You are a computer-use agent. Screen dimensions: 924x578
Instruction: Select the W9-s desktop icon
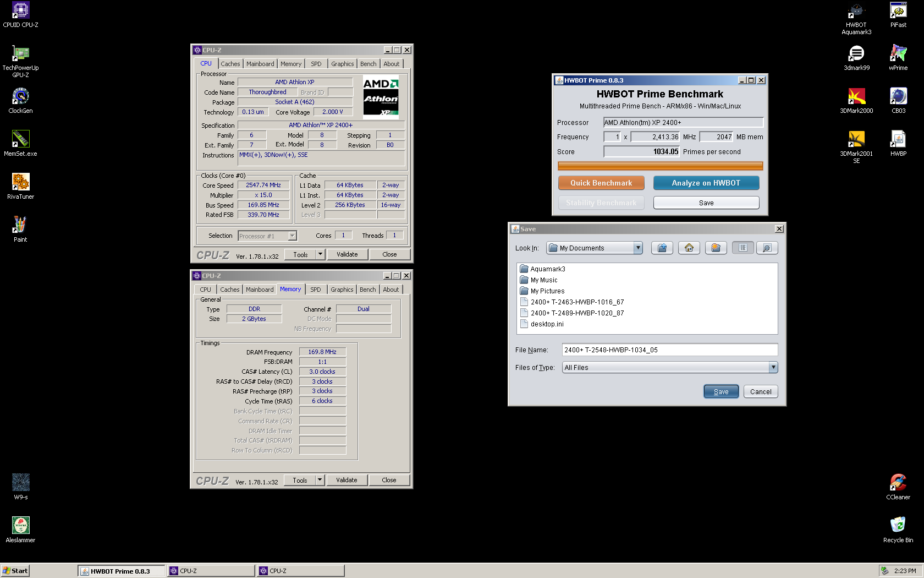20,487
